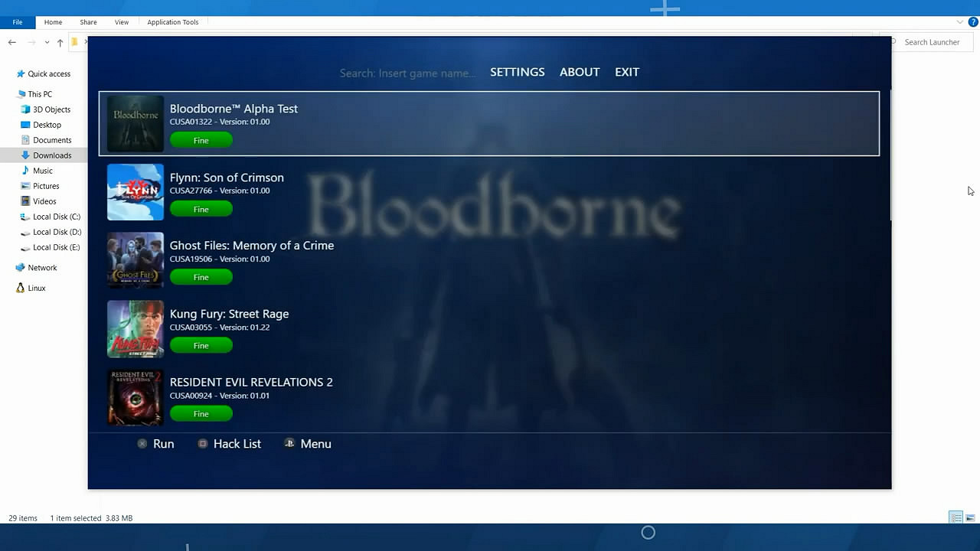This screenshot has height=551, width=980.
Task: Switch to details view layout toggle
Action: coord(955,518)
